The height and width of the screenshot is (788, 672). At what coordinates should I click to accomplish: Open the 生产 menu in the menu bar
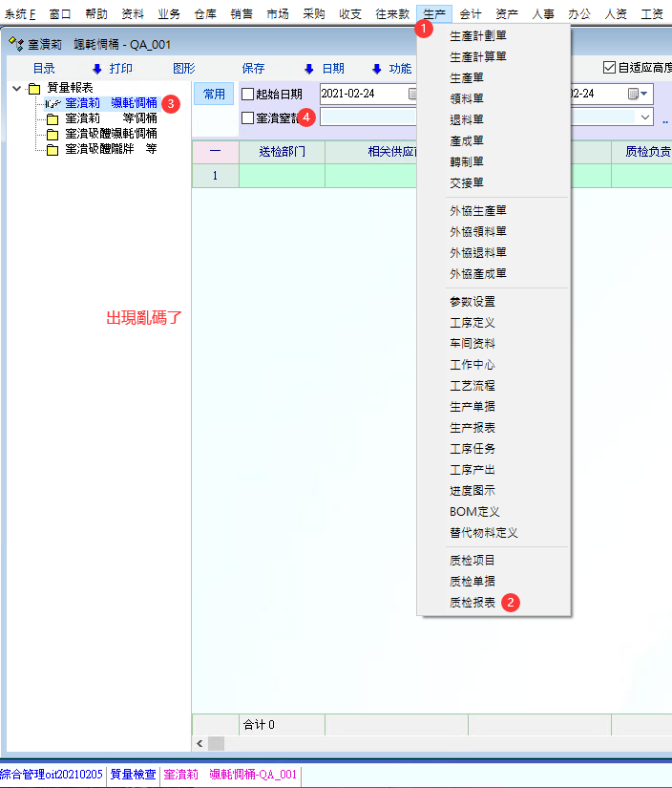coord(434,14)
